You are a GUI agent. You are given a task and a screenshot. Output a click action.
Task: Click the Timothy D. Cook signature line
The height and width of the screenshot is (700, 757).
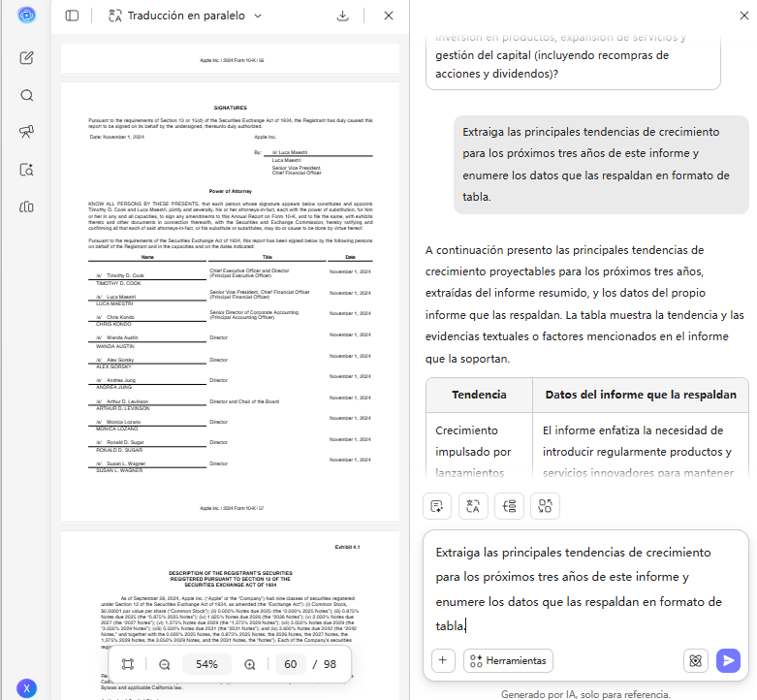coord(147,275)
